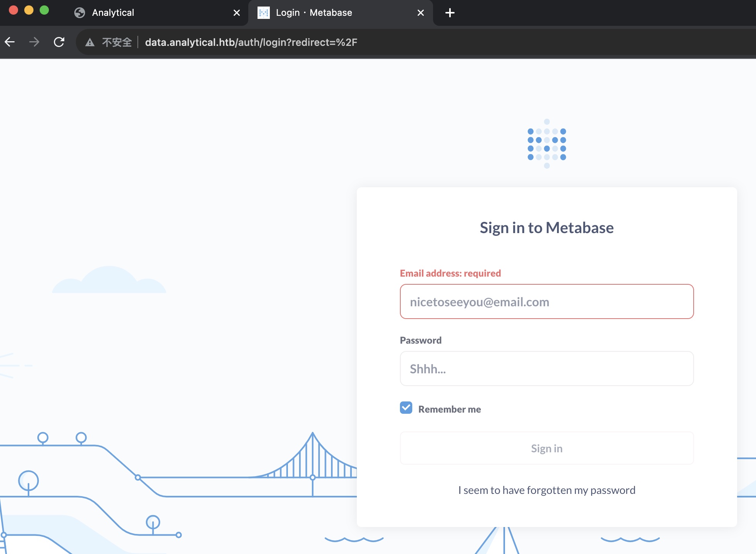Image resolution: width=756 pixels, height=554 pixels.
Task: Click the Metabase dotted logo
Action: pos(547,144)
